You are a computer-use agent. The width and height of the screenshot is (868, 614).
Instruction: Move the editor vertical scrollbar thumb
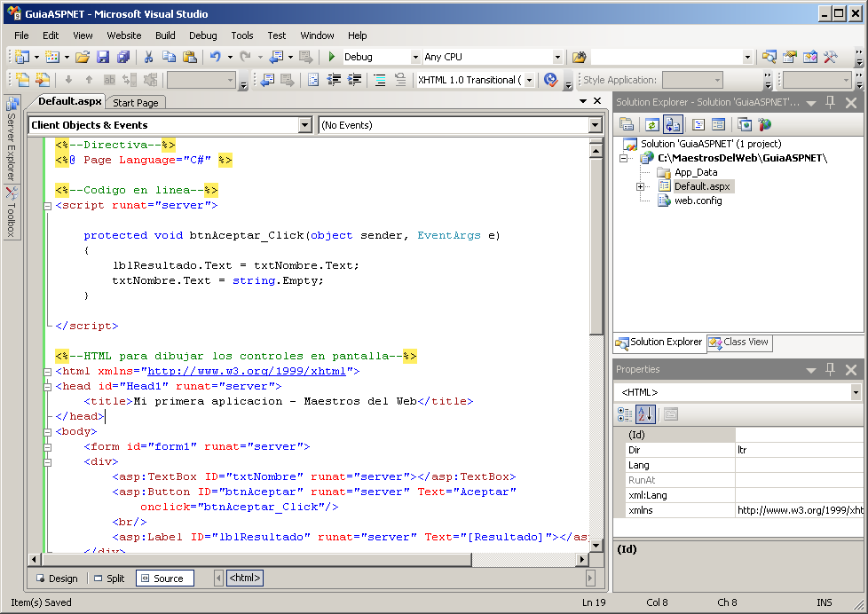(x=596, y=247)
